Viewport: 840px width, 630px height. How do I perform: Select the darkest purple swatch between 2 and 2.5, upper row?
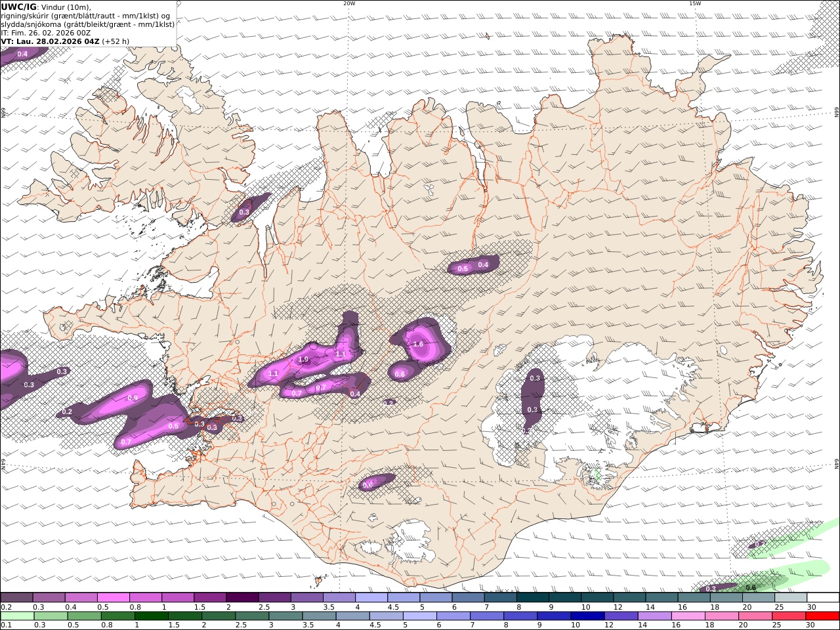[x=242, y=598]
